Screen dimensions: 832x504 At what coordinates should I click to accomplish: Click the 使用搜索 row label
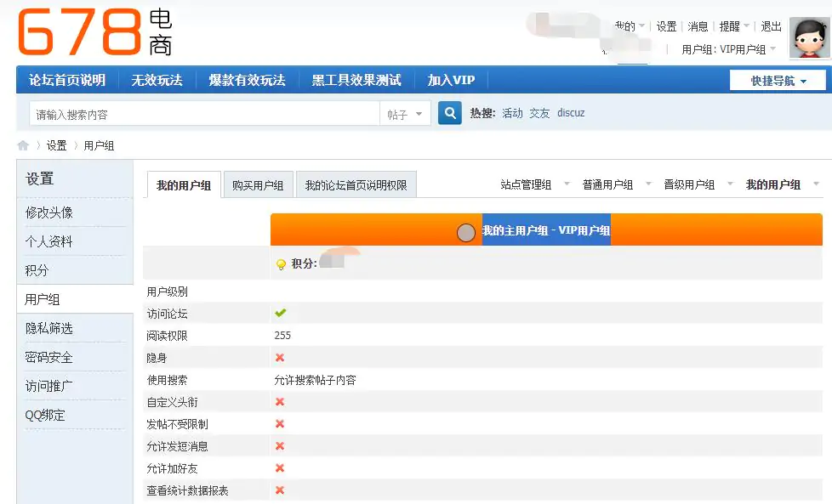(x=167, y=380)
